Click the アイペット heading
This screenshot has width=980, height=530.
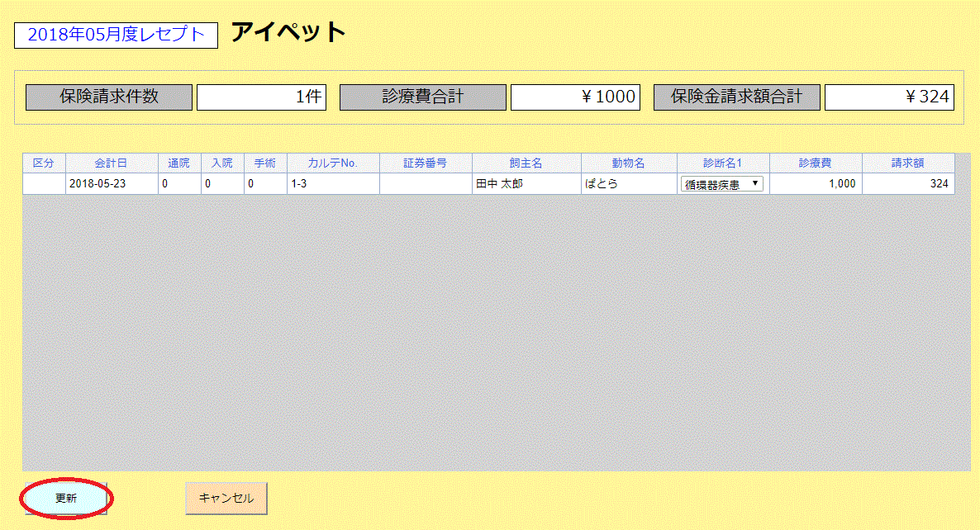click(288, 32)
